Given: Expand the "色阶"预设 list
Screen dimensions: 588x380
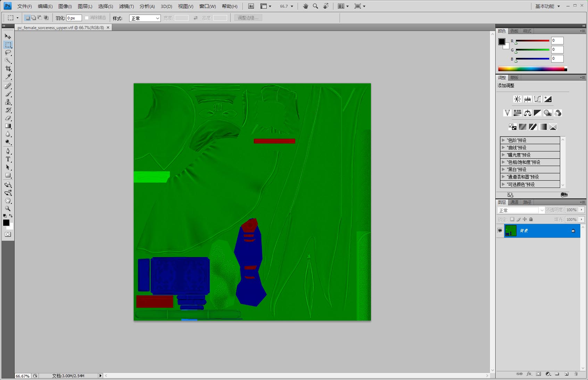Looking at the screenshot, I should click(x=503, y=140).
